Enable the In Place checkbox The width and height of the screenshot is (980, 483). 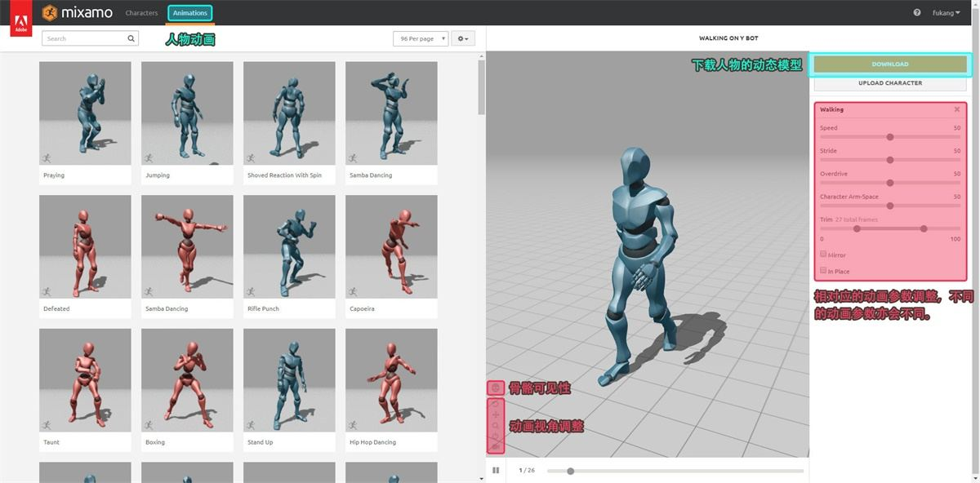(x=823, y=271)
